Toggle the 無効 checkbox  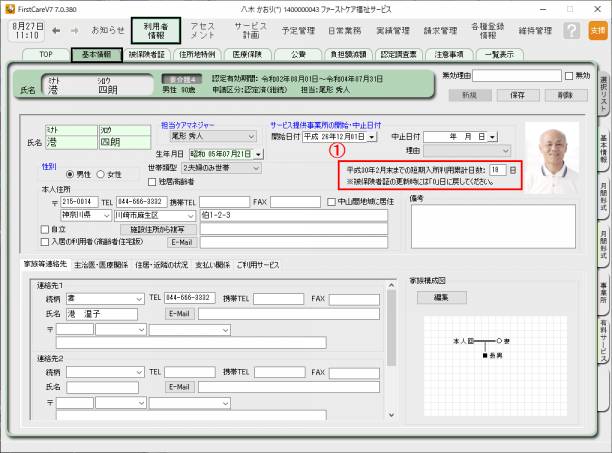pyautogui.click(x=568, y=76)
